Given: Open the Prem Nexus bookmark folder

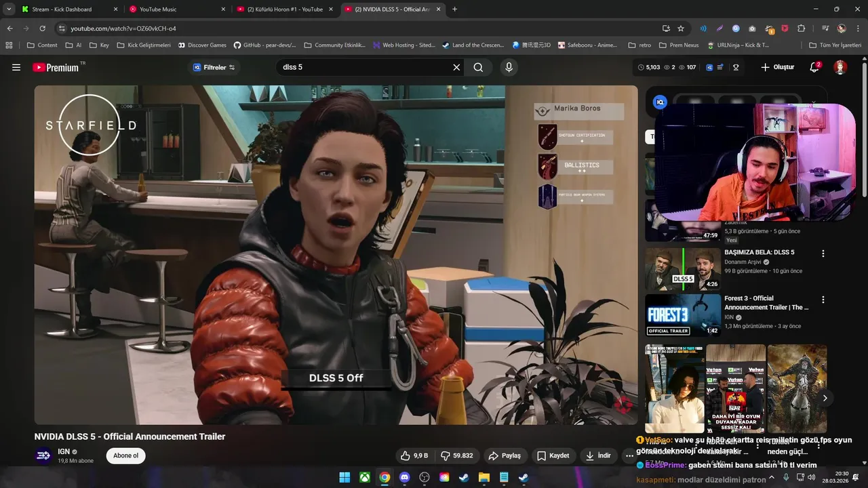Looking at the screenshot, I should coord(678,45).
